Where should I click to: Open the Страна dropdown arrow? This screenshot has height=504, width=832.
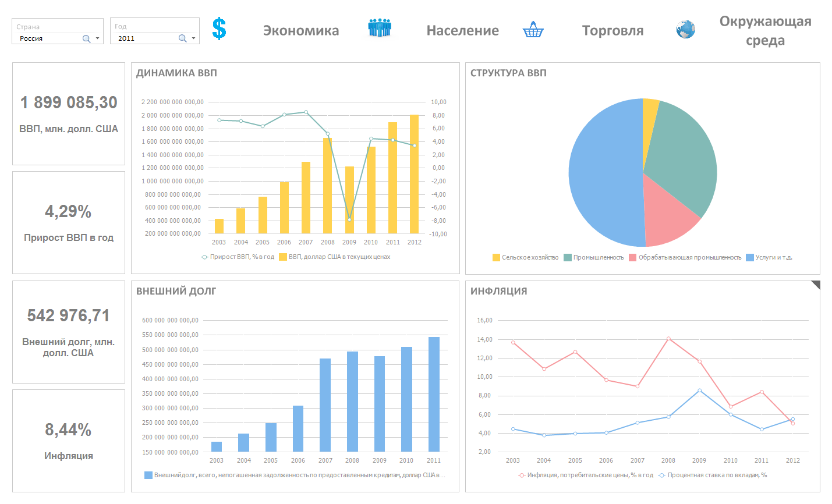pos(97,38)
